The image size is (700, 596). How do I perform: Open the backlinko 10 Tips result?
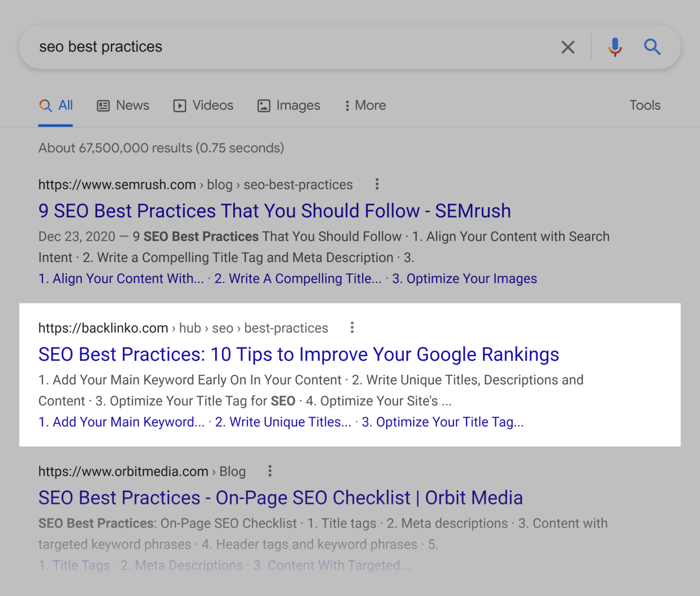click(x=298, y=354)
